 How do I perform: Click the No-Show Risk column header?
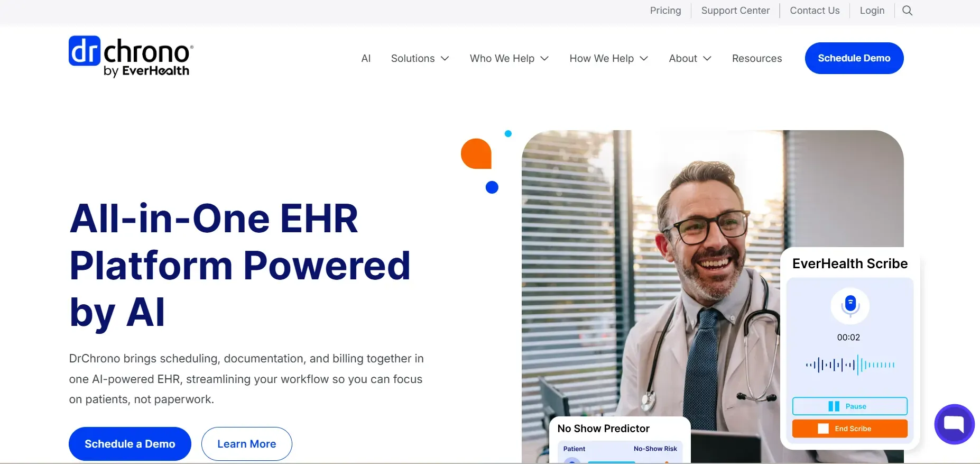click(x=655, y=449)
